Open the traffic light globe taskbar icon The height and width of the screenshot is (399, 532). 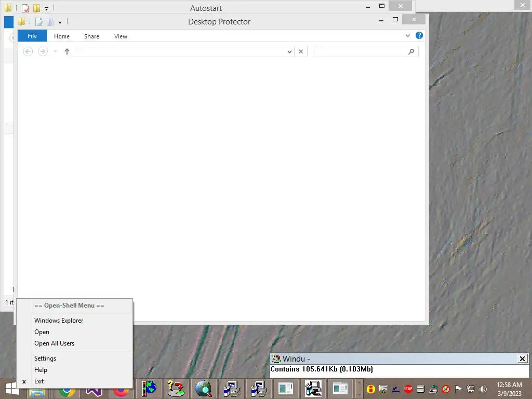[x=149, y=389]
